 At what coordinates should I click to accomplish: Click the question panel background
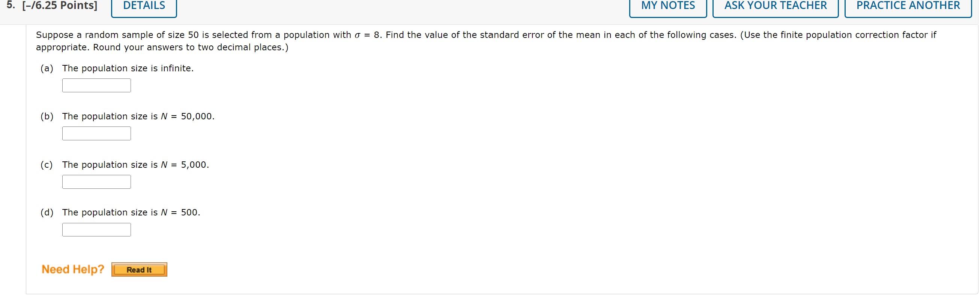coord(571,171)
